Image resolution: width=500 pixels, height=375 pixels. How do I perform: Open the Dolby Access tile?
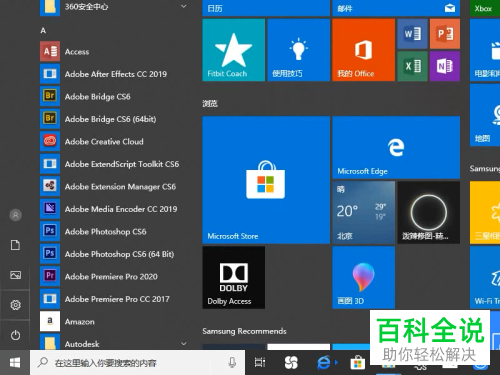coord(233,277)
